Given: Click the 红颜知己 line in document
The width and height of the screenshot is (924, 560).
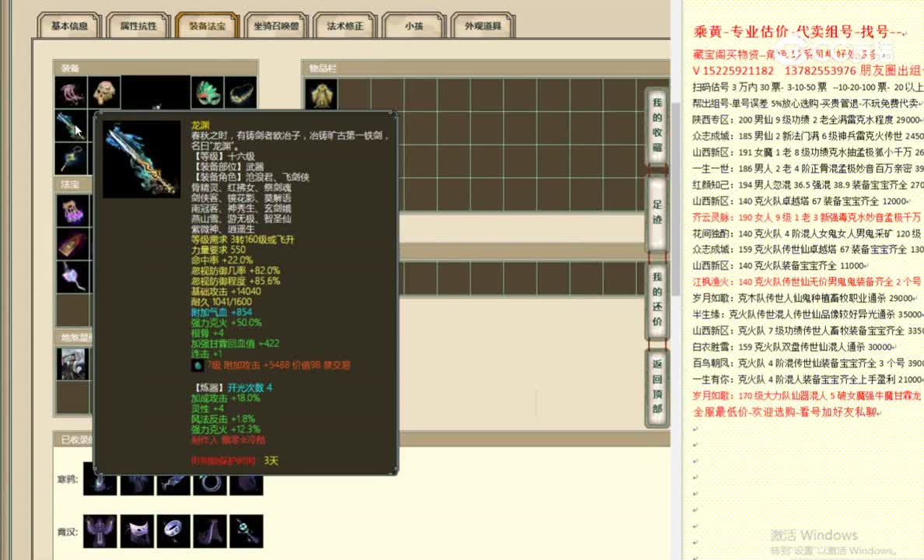Looking at the screenshot, I should click(808, 184).
